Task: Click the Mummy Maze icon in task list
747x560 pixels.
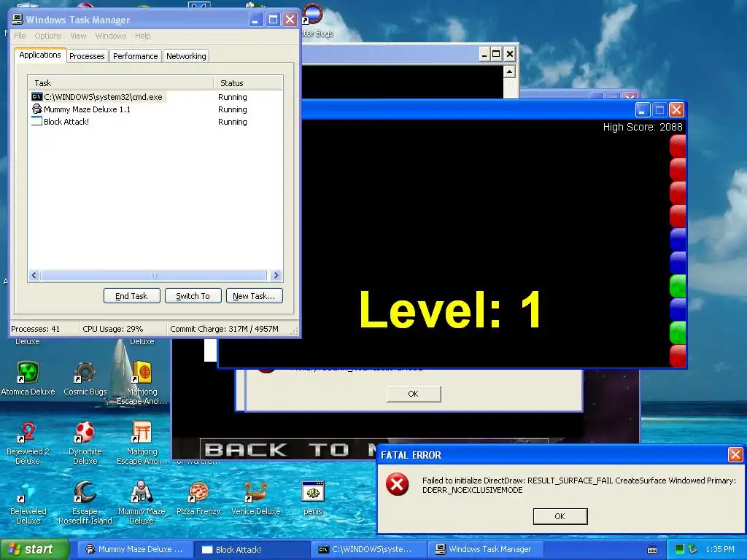Action: [x=36, y=109]
